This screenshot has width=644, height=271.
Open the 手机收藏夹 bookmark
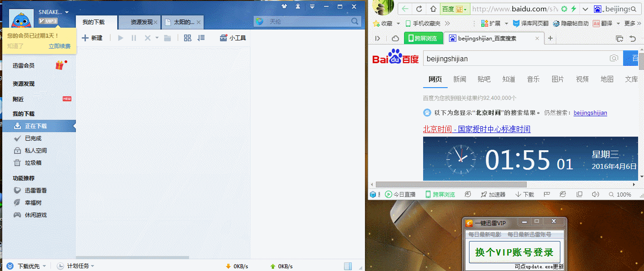(x=423, y=24)
